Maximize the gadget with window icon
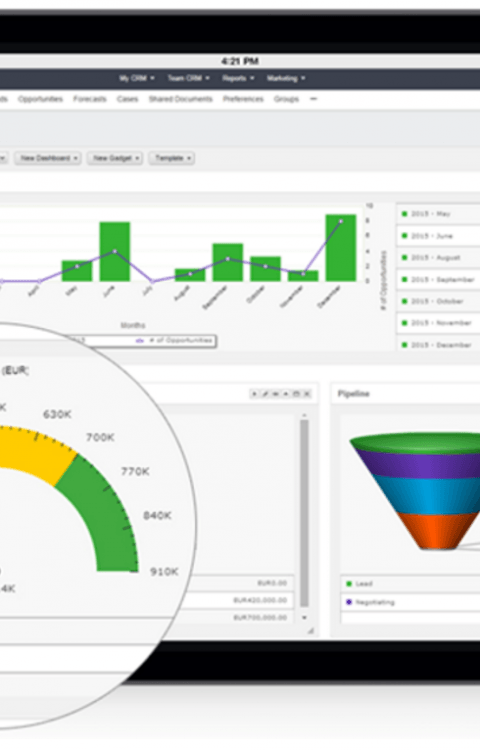Viewport: 480px width, 750px height. point(296,394)
